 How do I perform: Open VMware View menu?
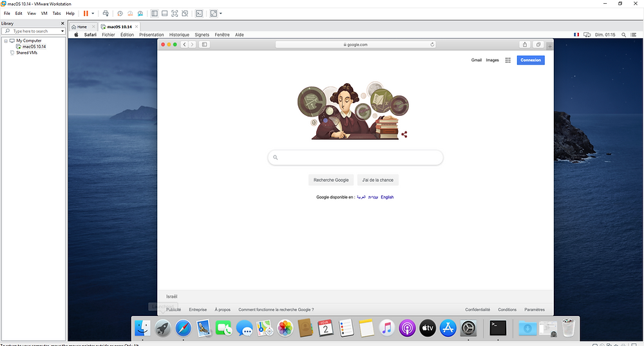click(32, 14)
